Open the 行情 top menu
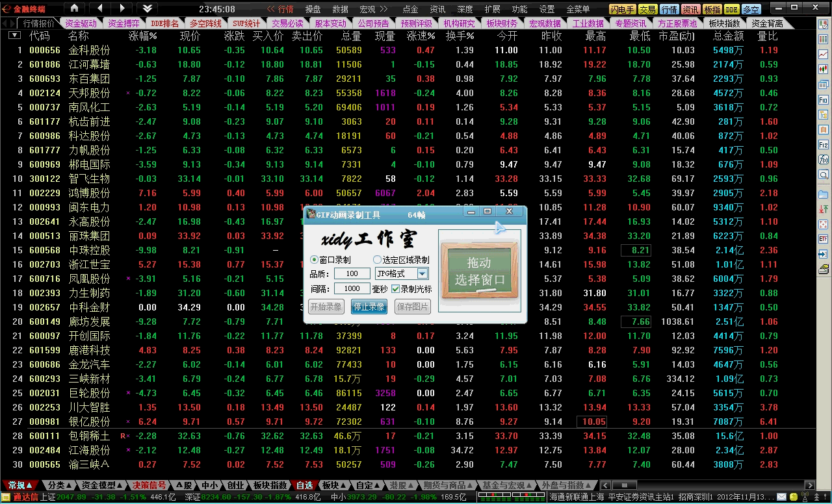Screen dimensions: 832x504 285,9
